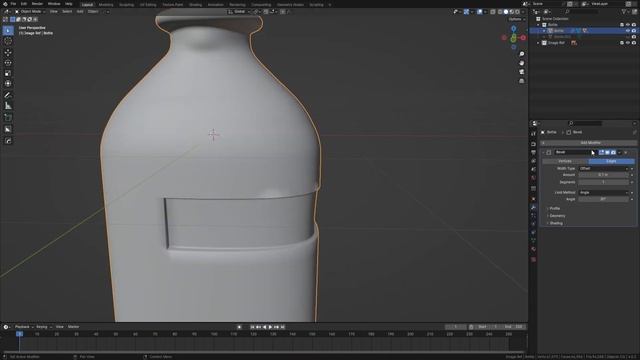This screenshot has height=360, width=640.
Task: Hide Bottle collection with eye icon
Action: coord(628,24)
